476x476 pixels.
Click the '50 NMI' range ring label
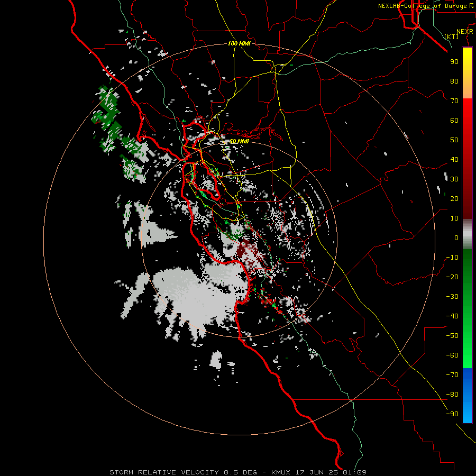coord(239,141)
